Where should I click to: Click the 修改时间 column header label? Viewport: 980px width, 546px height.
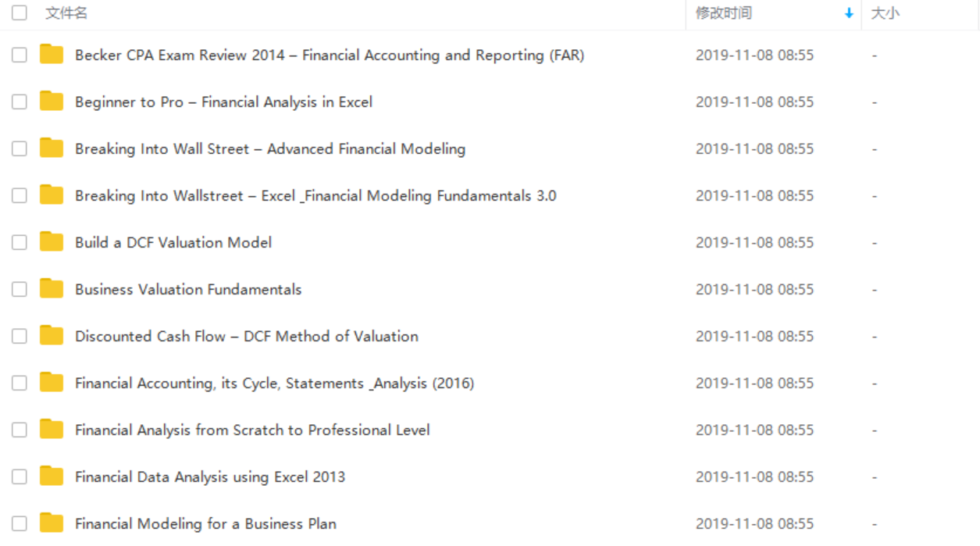[724, 13]
